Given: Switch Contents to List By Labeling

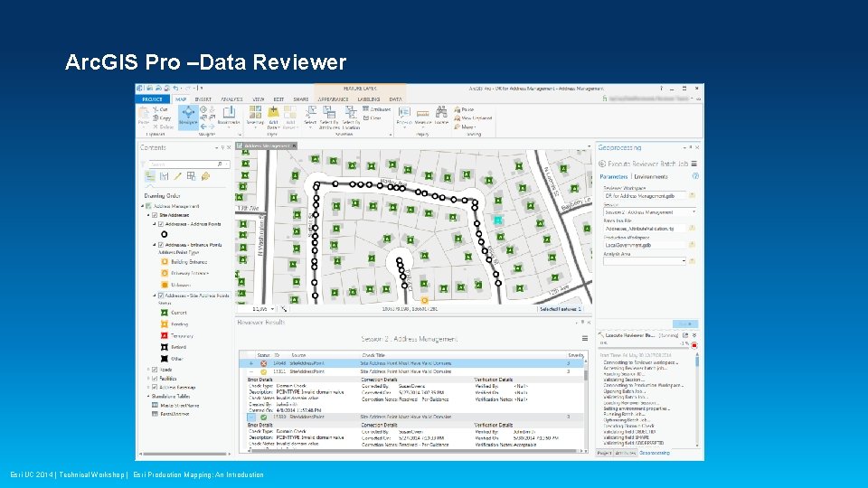Looking at the screenshot, I should pyautogui.click(x=205, y=176).
